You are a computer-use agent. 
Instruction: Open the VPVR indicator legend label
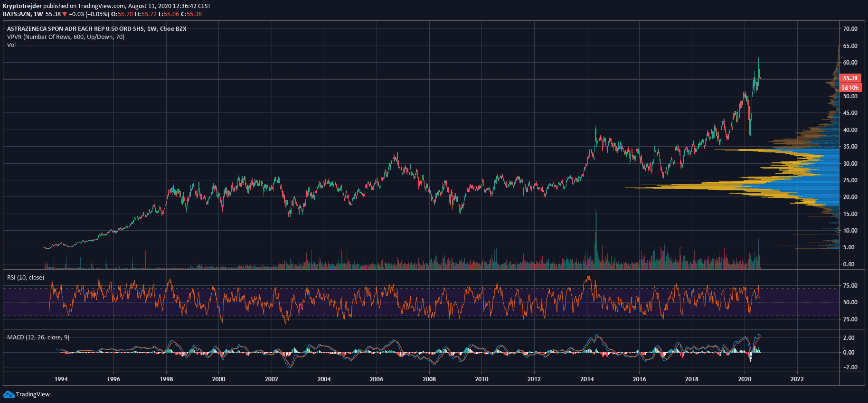(66, 37)
